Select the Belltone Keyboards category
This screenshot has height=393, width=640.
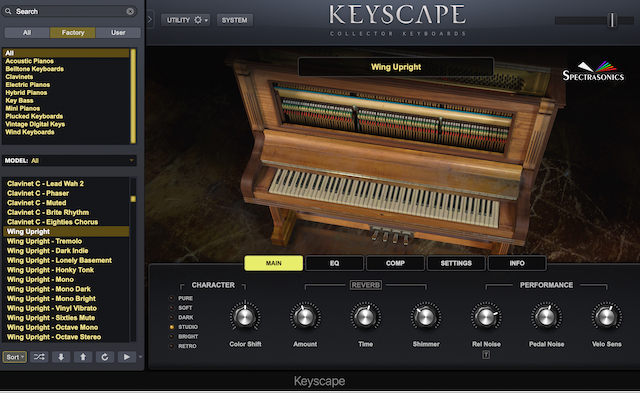point(34,69)
